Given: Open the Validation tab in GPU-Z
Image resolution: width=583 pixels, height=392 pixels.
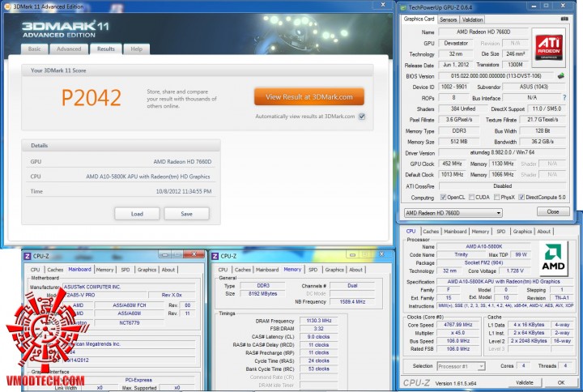Looking at the screenshot, I should tap(472, 19).
